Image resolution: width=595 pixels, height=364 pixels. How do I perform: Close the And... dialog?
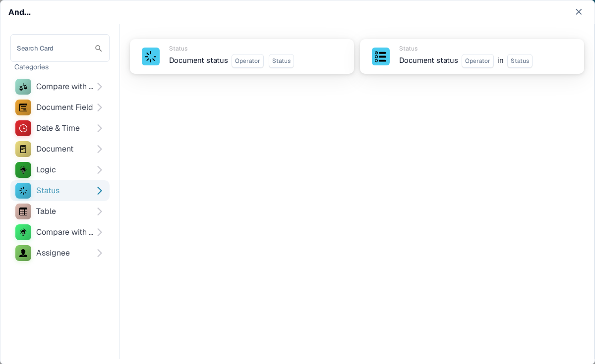pos(579,12)
